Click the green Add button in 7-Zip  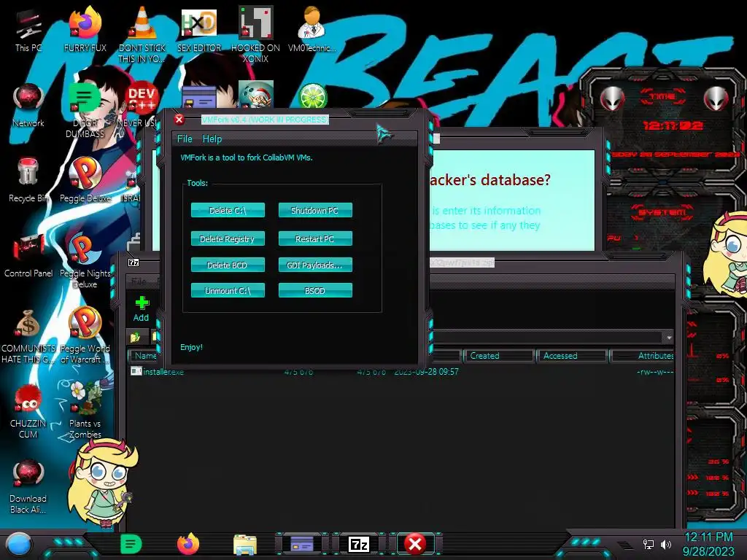point(141,308)
